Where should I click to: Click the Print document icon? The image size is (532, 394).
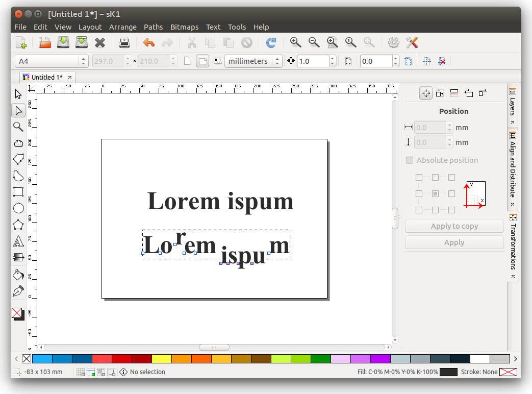(124, 43)
